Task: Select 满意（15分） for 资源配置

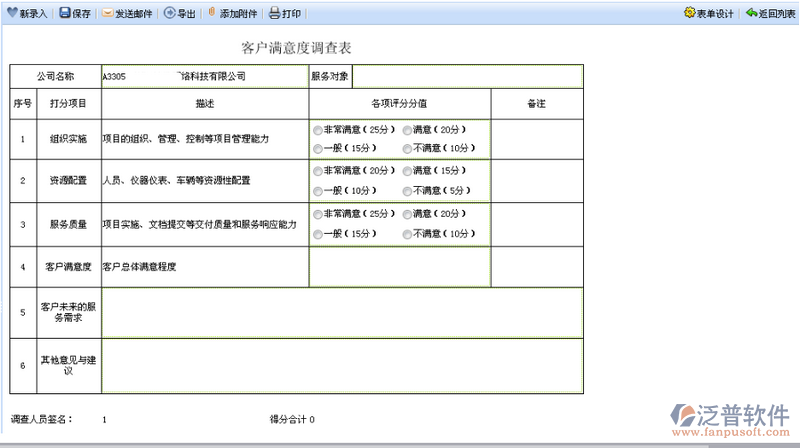Action: tap(407, 171)
